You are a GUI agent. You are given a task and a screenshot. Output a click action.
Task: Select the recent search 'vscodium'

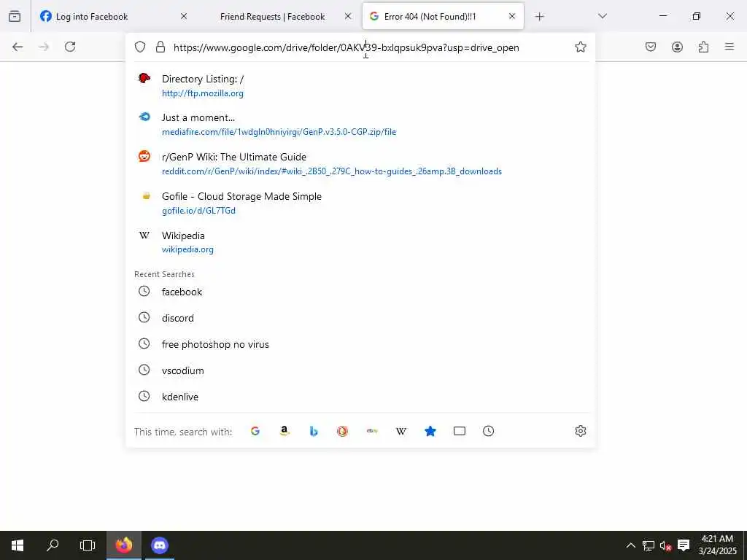(x=360, y=370)
